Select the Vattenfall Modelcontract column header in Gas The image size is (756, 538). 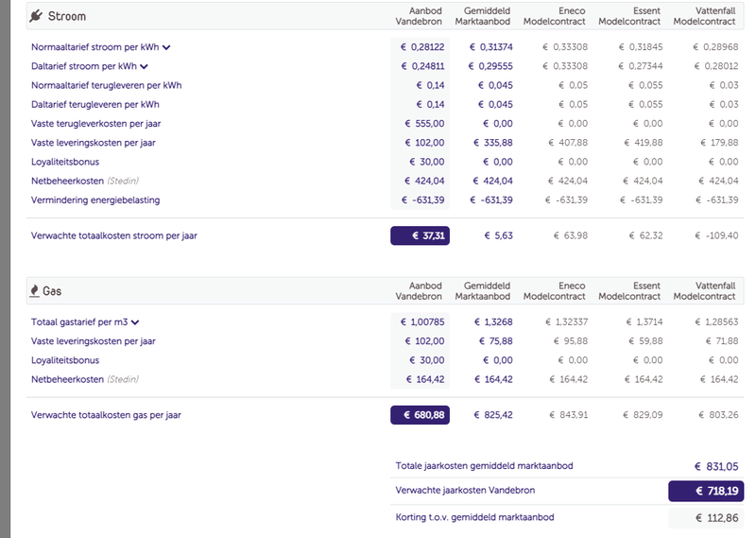(x=712, y=290)
